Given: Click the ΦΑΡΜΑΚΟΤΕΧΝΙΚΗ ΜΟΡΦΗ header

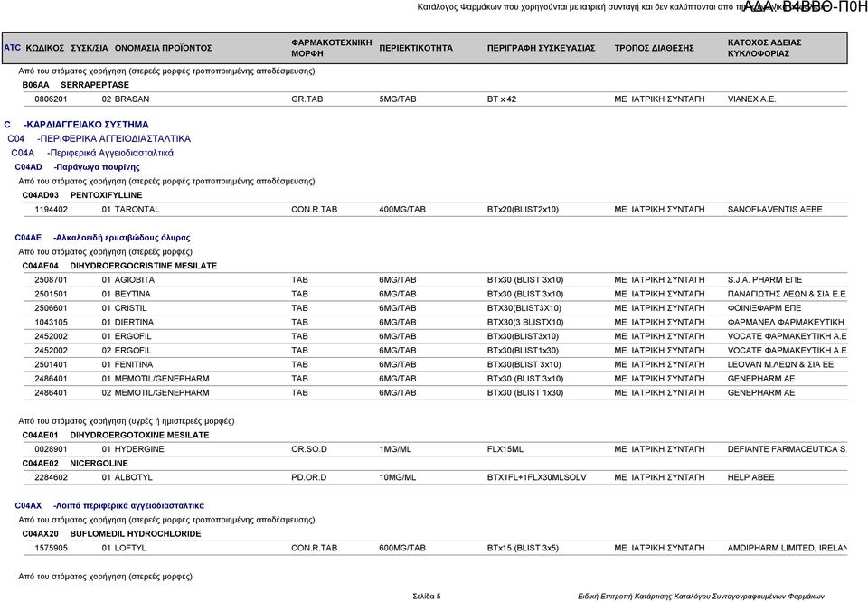Looking at the screenshot, I should [332, 48].
